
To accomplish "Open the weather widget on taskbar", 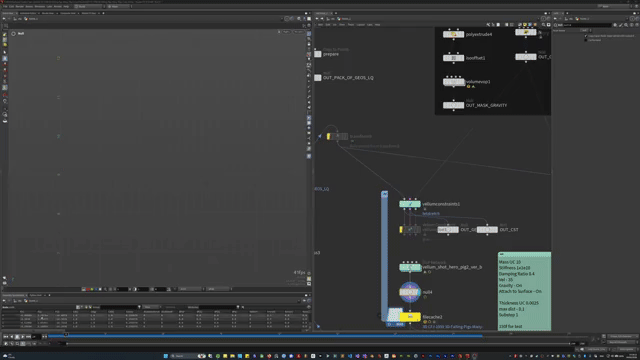I will point(8,356).
